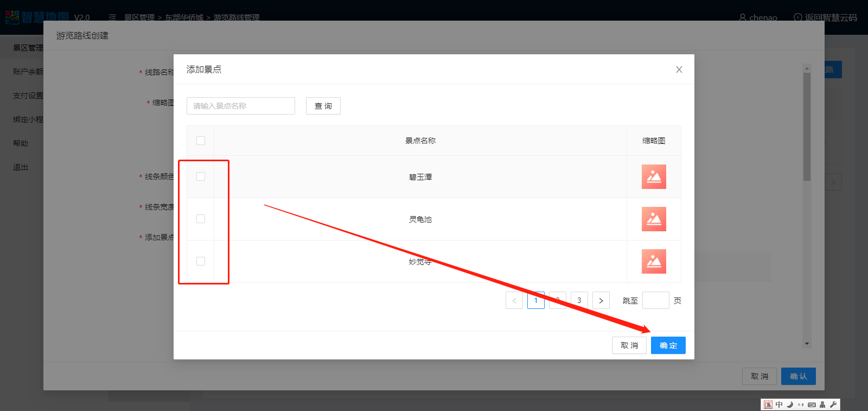
Task: Open the IME soft keyboard icon
Action: 812,404
